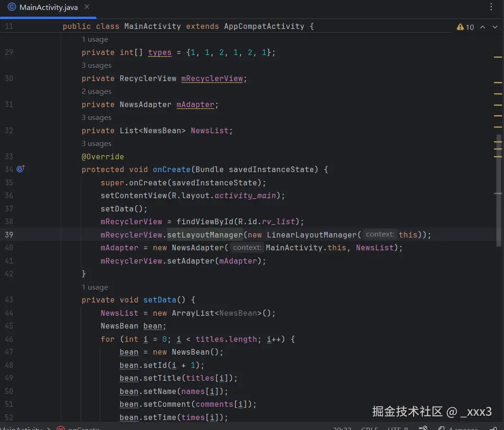Go to next highlighted problem arrow

pos(495,27)
